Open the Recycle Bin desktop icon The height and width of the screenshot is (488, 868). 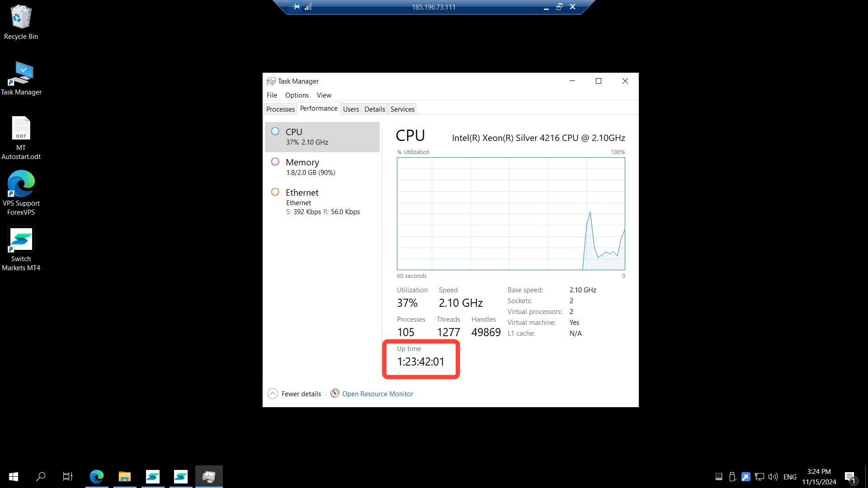pos(21,22)
